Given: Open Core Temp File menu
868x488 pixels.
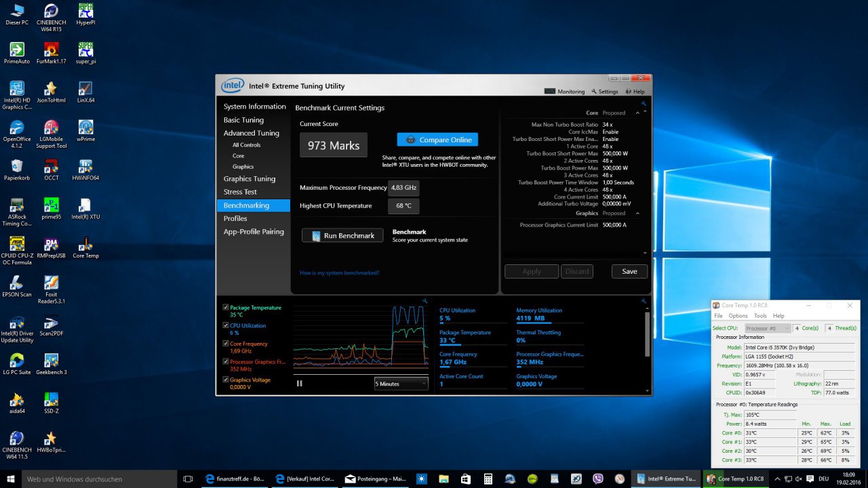Looking at the screenshot, I should pyautogui.click(x=718, y=316).
